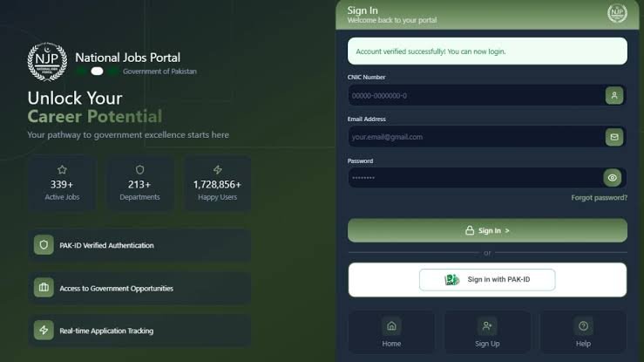Click the NJP emblem logo beside National Jobs Portal
644x362 pixels.
click(47, 62)
